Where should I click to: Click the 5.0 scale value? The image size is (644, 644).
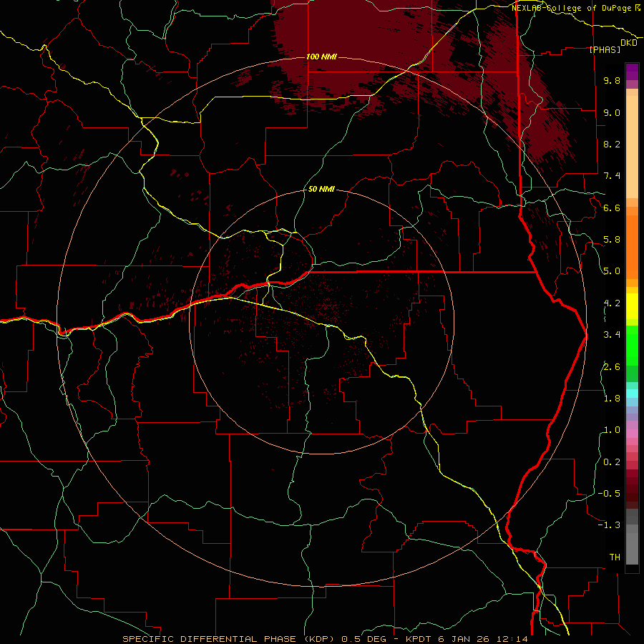(612, 271)
